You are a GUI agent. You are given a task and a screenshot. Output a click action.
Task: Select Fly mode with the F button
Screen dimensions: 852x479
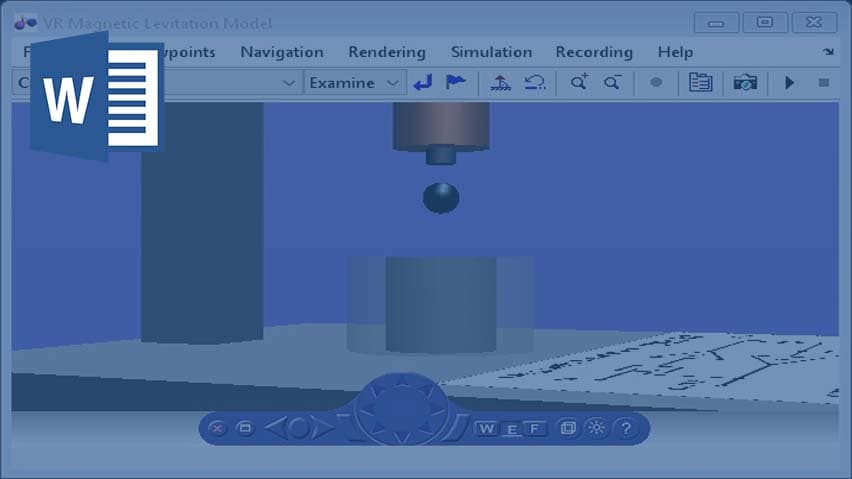[x=535, y=428]
